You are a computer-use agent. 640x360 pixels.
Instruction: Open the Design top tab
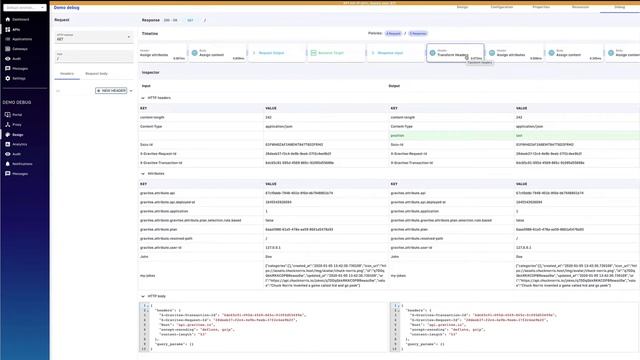click(x=462, y=7)
